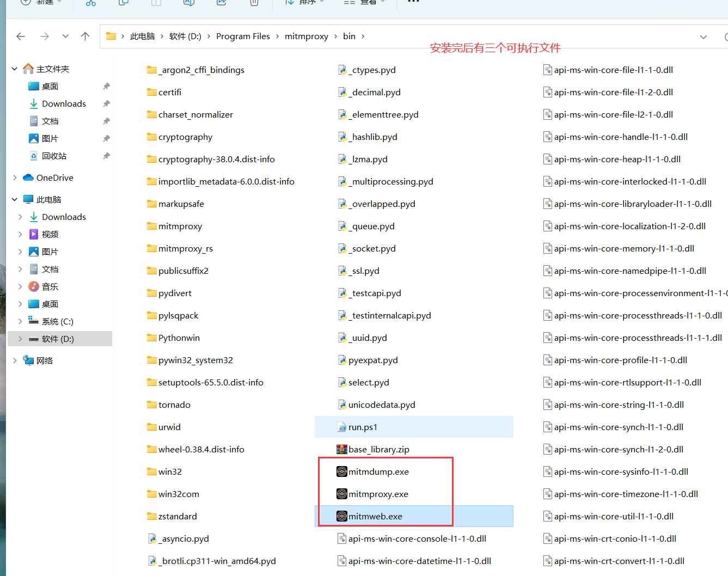Select the charset_normalizer folder name

[195, 114]
